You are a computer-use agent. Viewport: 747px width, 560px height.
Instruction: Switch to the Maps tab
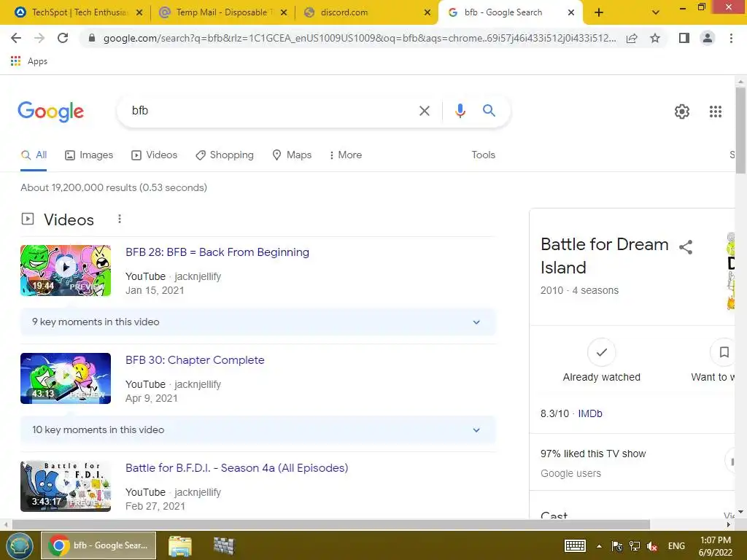pos(292,155)
